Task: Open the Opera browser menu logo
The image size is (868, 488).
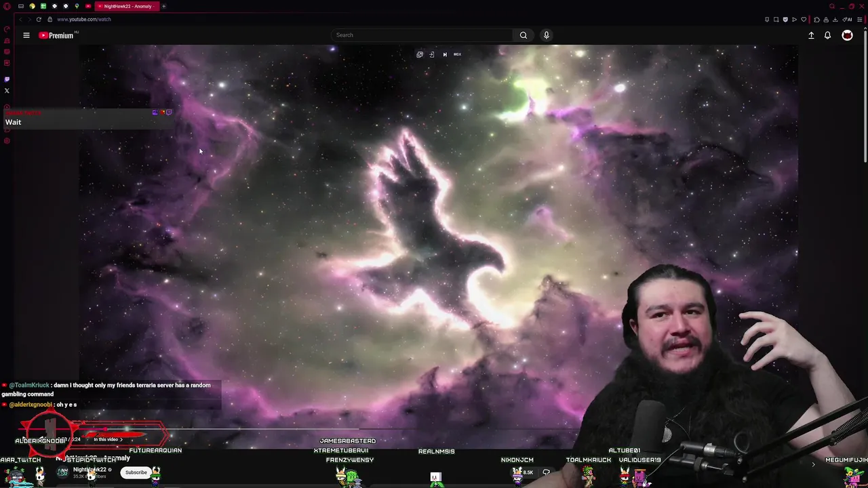Action: pyautogui.click(x=7, y=6)
